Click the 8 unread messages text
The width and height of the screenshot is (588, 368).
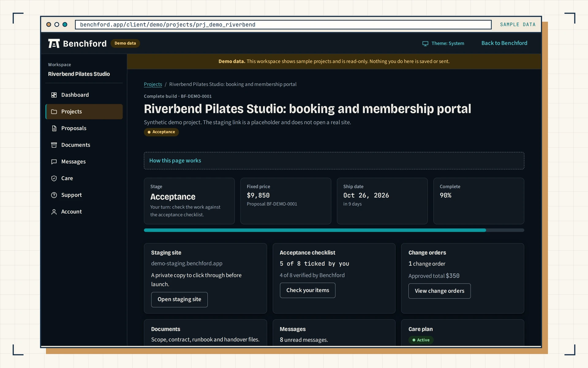click(304, 340)
